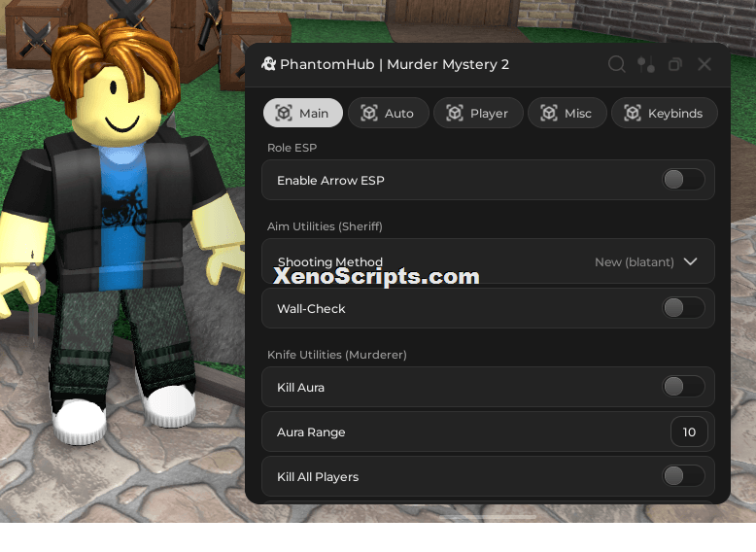Click the cube icon on Player tab

pyautogui.click(x=455, y=114)
